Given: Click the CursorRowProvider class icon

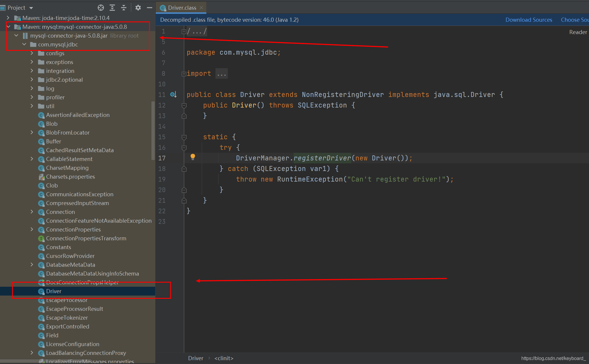Looking at the screenshot, I should (x=41, y=256).
